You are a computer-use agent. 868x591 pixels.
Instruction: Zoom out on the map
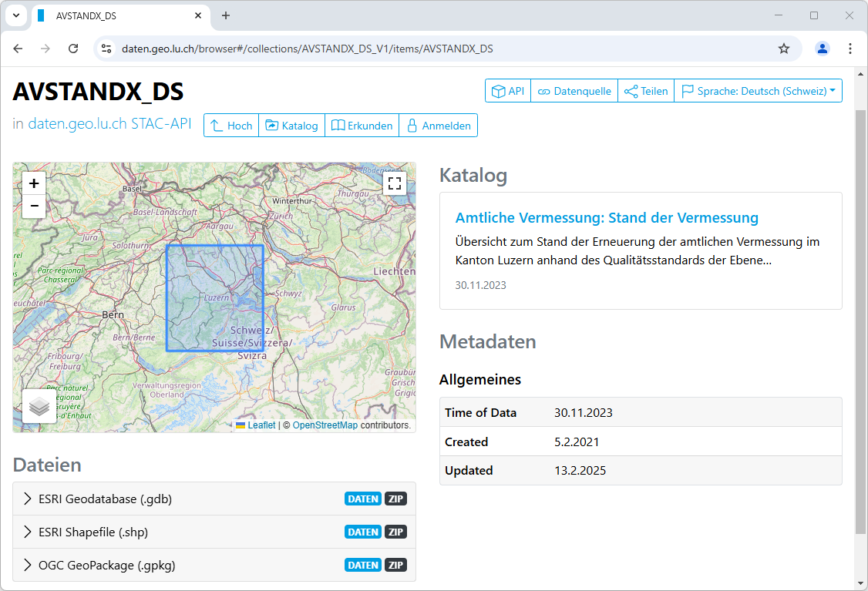click(x=34, y=206)
